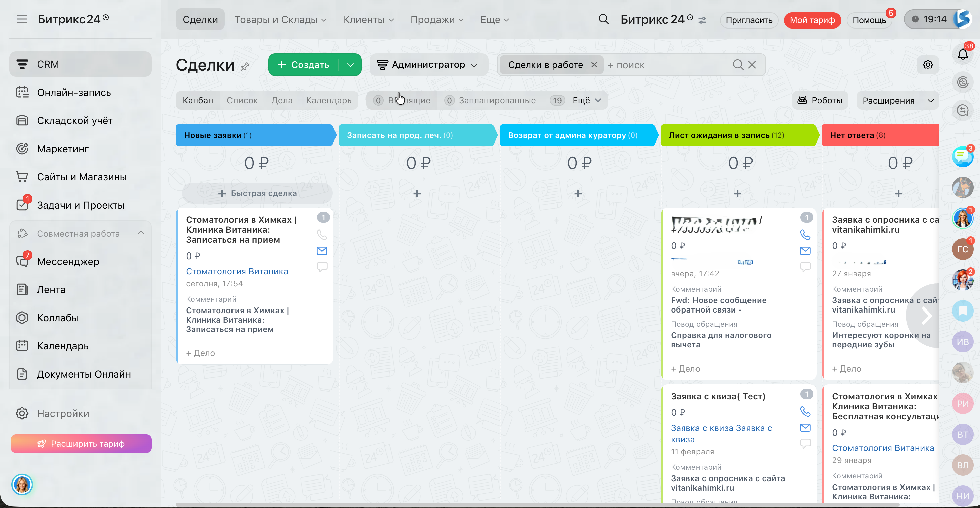
Task: Click the Роботы button
Action: click(820, 100)
